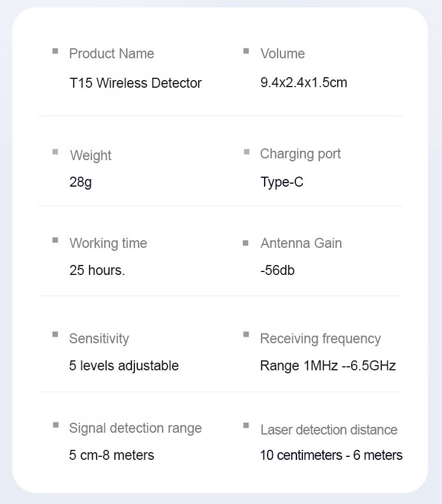Screen dimensions: 442x504
Task: Click the 10 centimeters - 6 meters value
Action: coord(331,455)
